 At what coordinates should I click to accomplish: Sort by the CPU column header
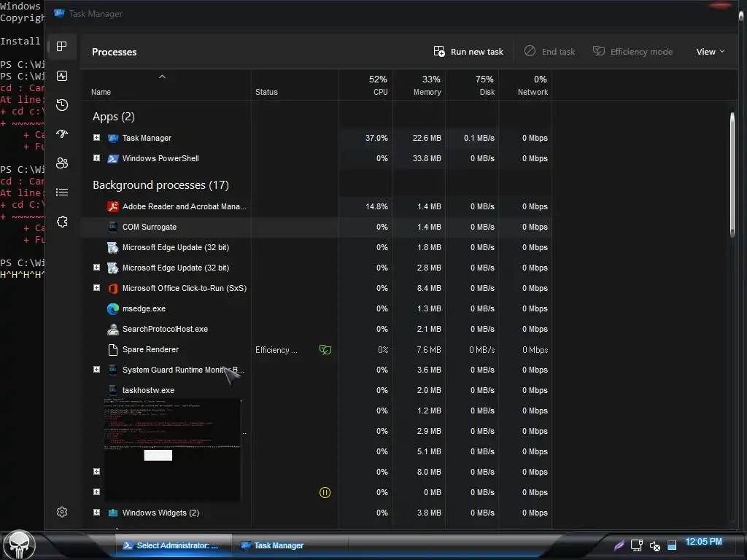coord(366,85)
